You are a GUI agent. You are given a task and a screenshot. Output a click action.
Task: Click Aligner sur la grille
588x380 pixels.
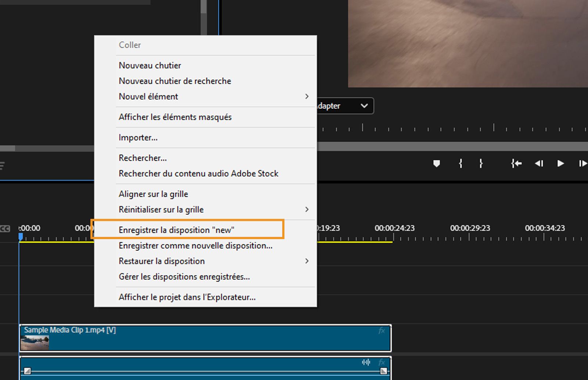click(205, 194)
